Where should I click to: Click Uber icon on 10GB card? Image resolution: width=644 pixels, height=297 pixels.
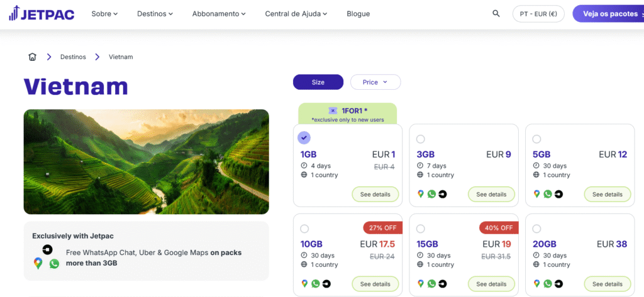(x=326, y=283)
